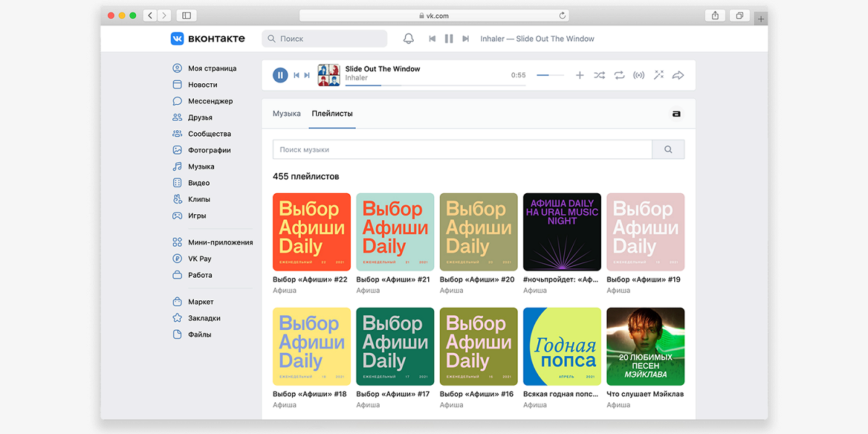Reload the page in Safari address bar

[x=562, y=15]
